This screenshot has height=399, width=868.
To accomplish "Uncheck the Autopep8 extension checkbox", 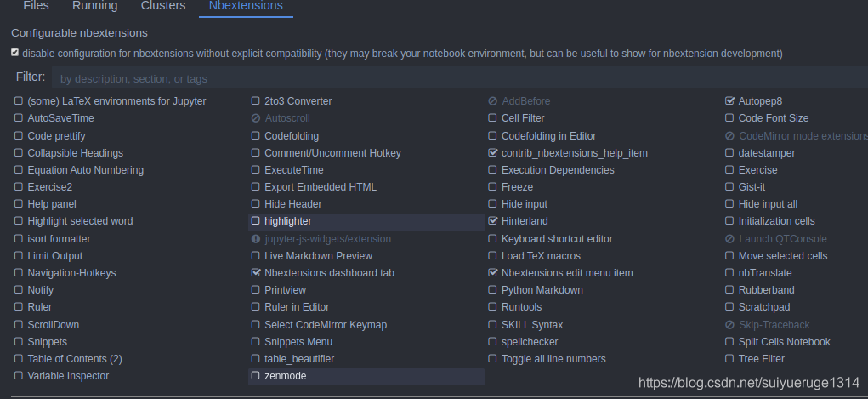I will coord(729,101).
